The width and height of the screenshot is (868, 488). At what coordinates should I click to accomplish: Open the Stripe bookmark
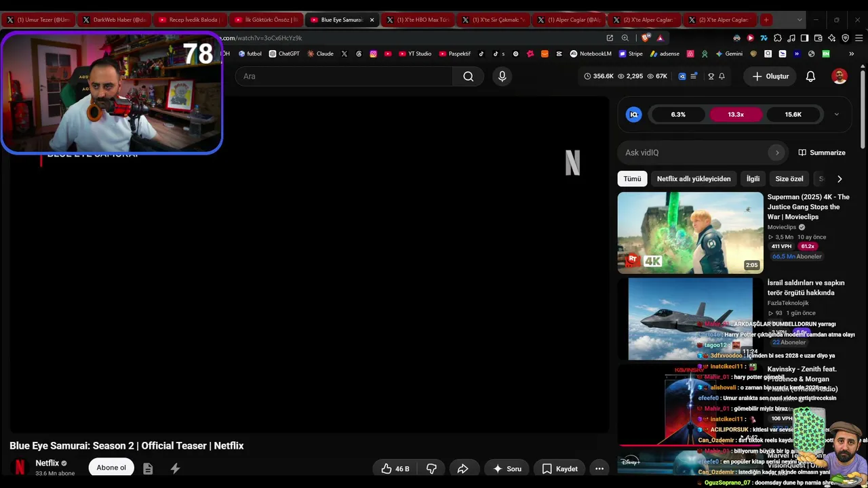point(631,54)
